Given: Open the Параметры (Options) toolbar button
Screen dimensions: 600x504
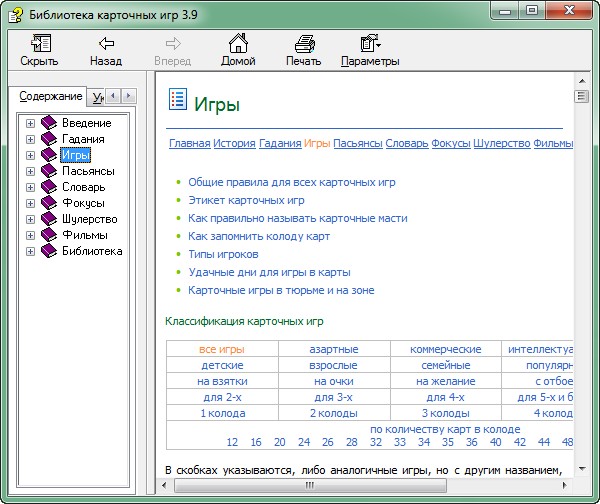Looking at the screenshot, I should (x=369, y=44).
